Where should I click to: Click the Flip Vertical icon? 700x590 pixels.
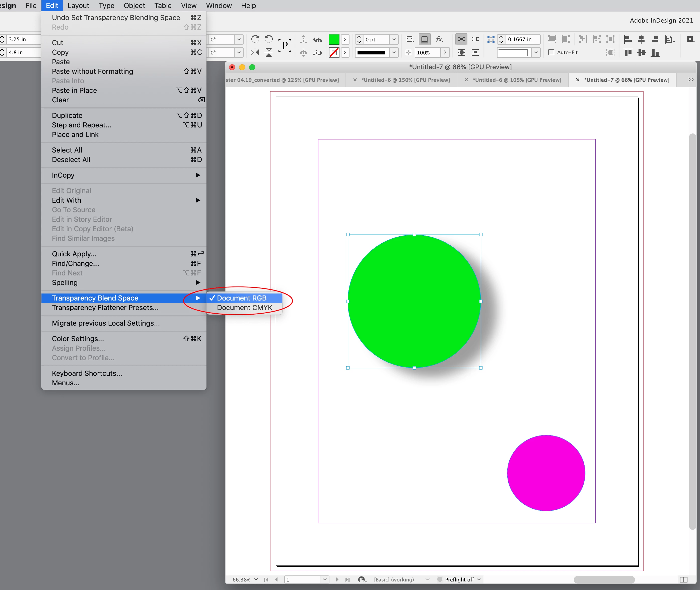click(x=268, y=52)
